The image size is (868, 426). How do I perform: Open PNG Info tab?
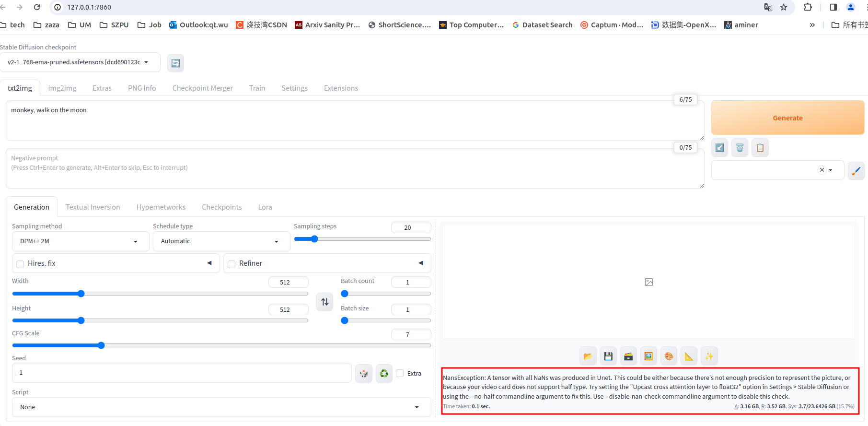142,88
